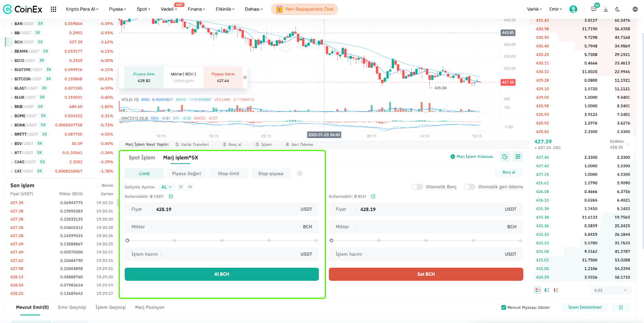Favorite BSV/USDT with its star

12,143
